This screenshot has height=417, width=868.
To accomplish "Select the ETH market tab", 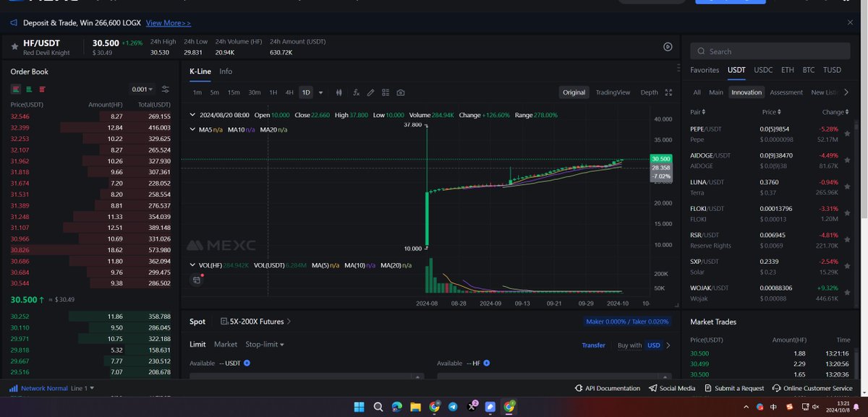I will 788,70.
